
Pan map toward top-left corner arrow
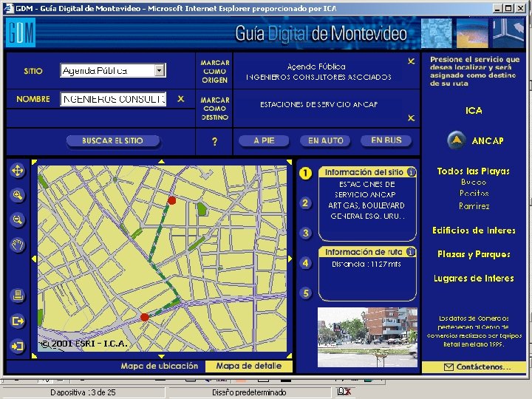(x=34, y=162)
